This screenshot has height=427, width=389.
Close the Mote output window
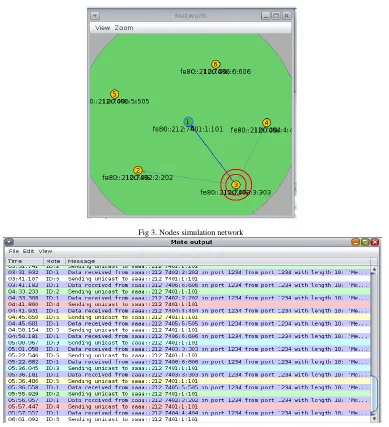pyautogui.click(x=375, y=242)
